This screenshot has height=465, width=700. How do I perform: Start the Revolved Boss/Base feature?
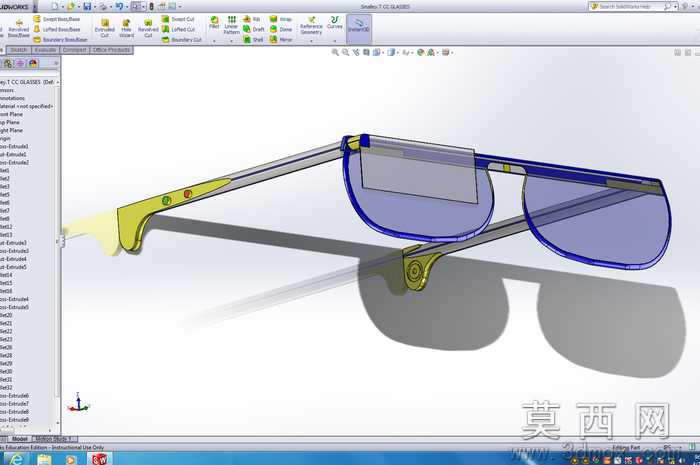click(x=19, y=29)
